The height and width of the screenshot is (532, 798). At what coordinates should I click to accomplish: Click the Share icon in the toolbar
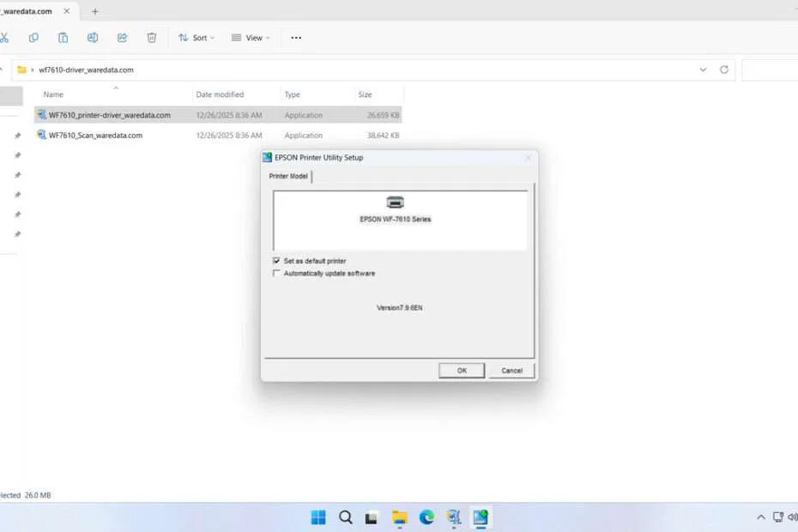pos(121,38)
